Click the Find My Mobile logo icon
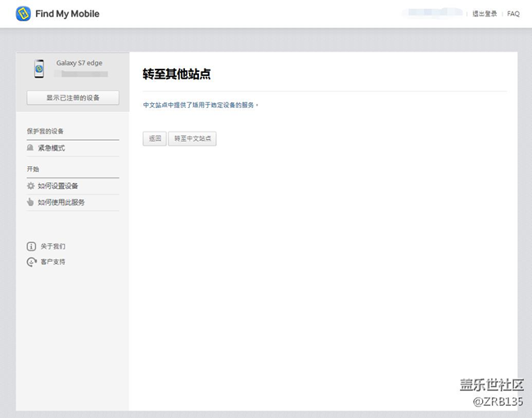The width and height of the screenshot is (532, 418). pos(23,14)
